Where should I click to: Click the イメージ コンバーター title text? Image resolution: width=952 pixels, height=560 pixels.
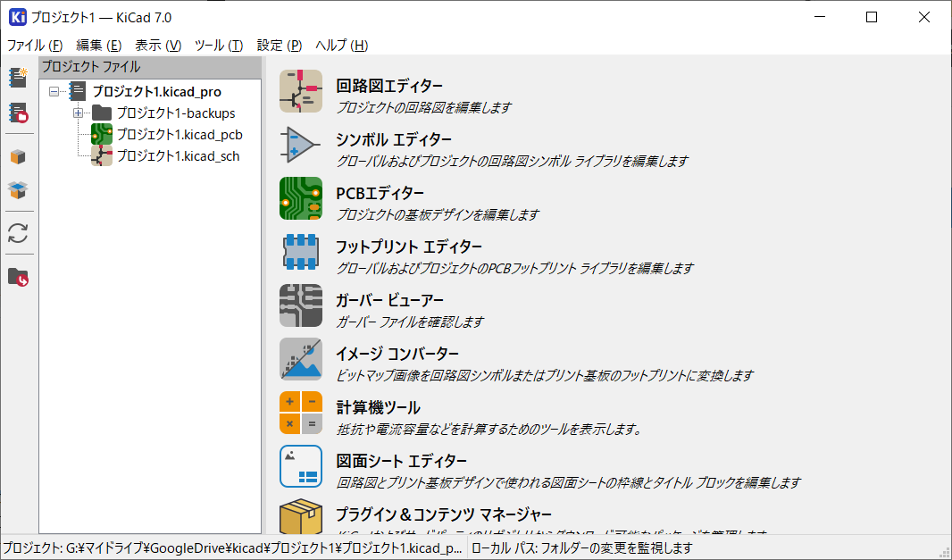point(397,354)
